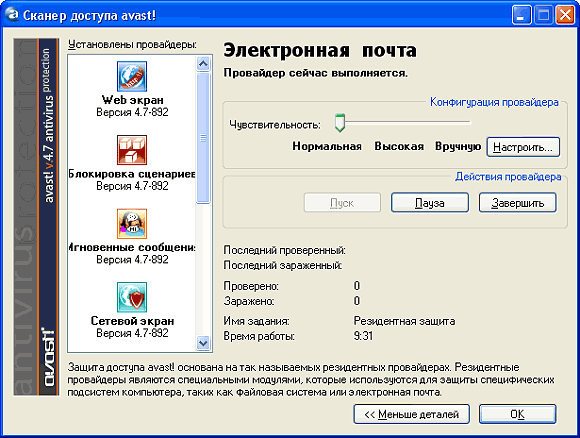580x438 pixels.
Task: Click the << Меньше деталей button
Action: coord(411,414)
